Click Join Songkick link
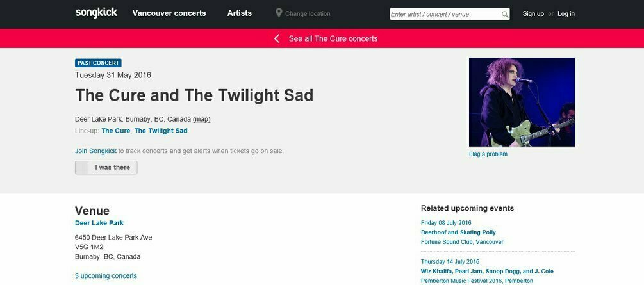 [95, 151]
